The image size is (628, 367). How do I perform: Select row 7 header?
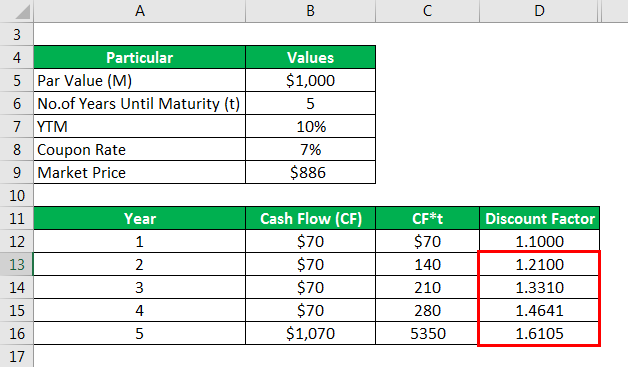[x=16, y=127]
